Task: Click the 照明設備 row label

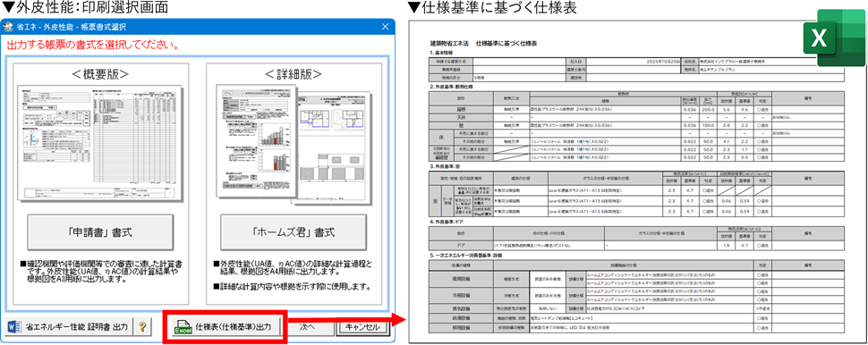Action: [461, 328]
